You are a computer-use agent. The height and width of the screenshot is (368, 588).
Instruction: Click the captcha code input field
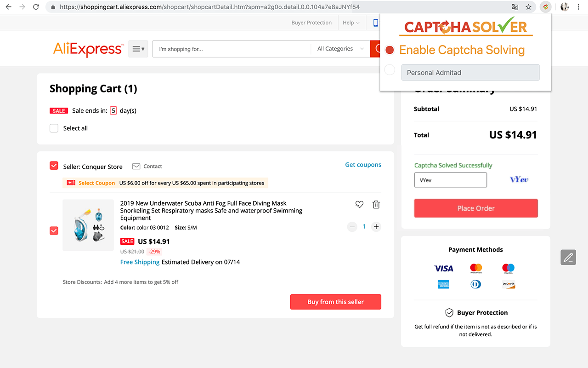point(451,180)
